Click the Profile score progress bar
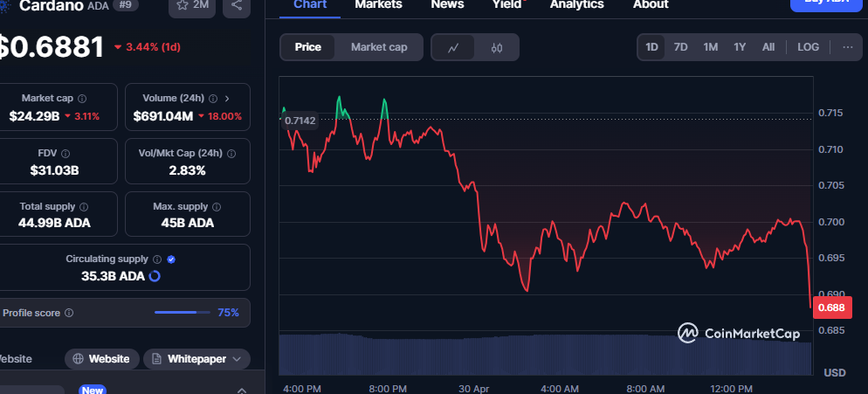The image size is (868, 394). pos(183,313)
